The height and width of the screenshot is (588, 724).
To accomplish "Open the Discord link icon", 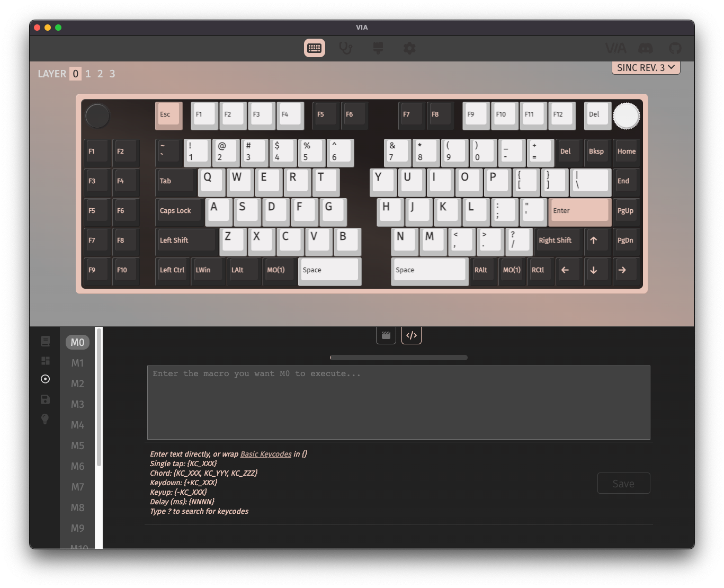I will tap(645, 48).
